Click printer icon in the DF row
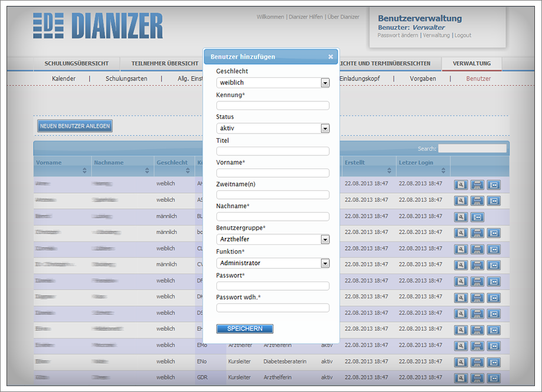The image size is (542, 392). point(477,281)
